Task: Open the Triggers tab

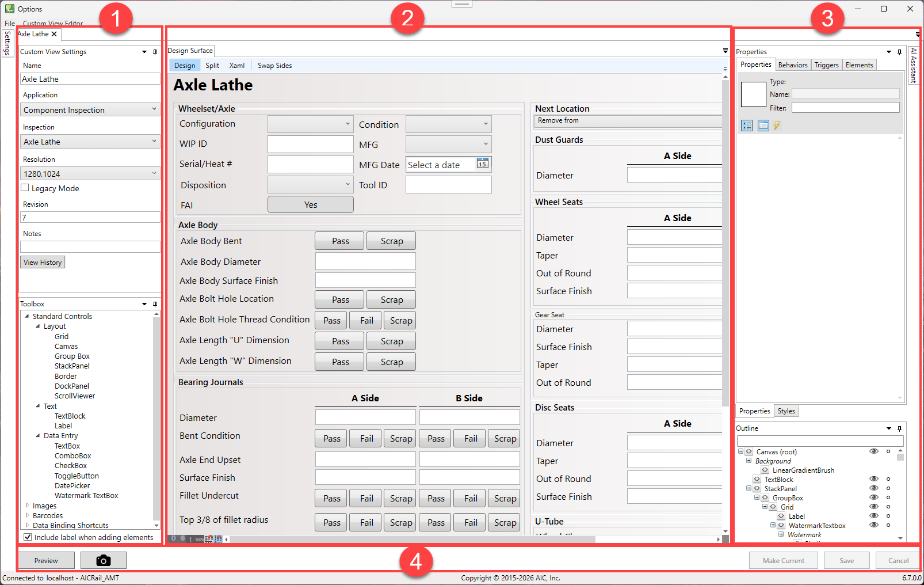Action: pyautogui.click(x=827, y=65)
